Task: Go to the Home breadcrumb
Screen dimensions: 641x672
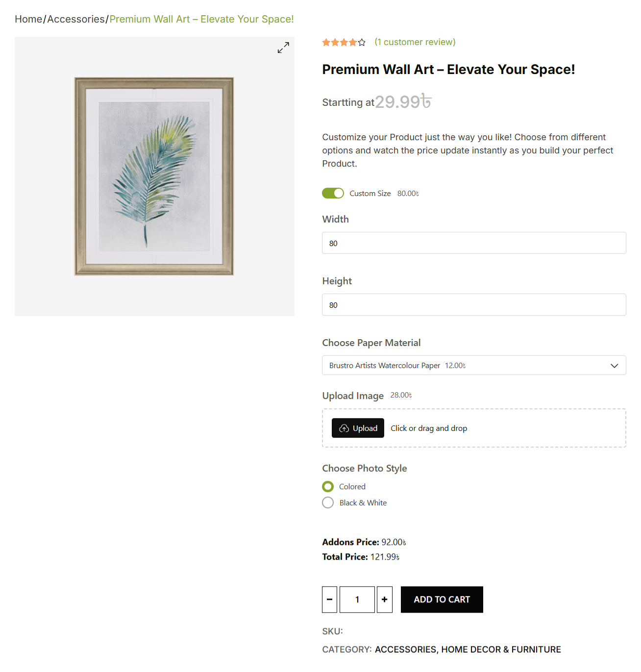Action: pos(28,19)
